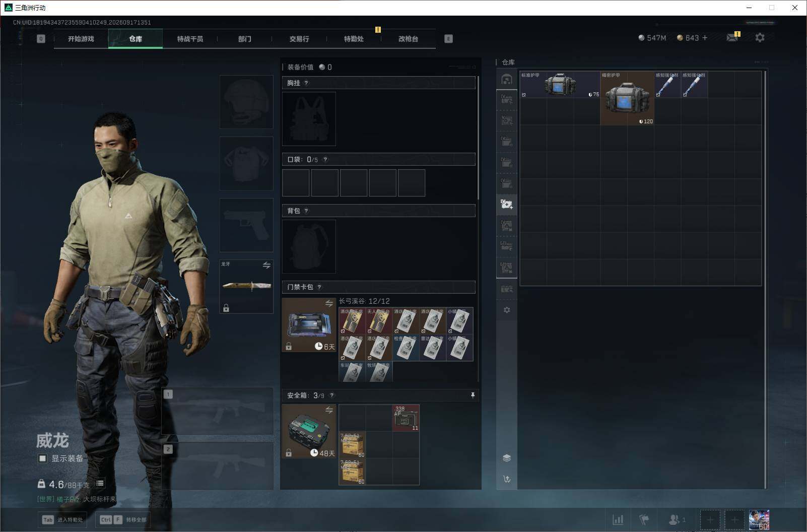Select primary weapon slot 1

pyautogui.click(x=217, y=411)
